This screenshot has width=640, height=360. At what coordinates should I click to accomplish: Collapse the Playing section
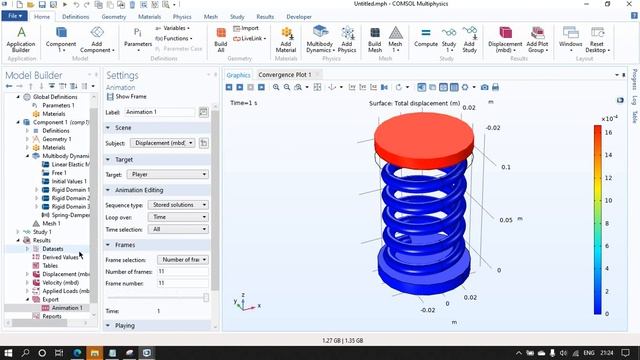pyautogui.click(x=108, y=326)
